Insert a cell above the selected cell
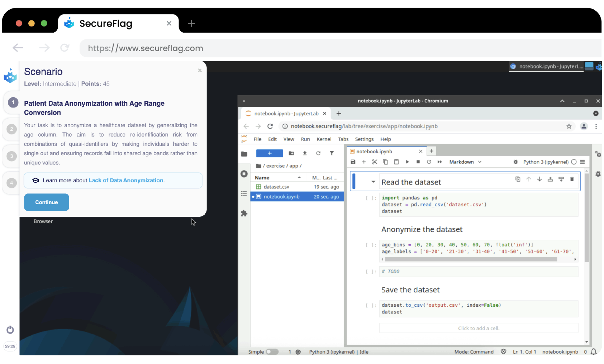604x364 pixels. click(x=550, y=179)
